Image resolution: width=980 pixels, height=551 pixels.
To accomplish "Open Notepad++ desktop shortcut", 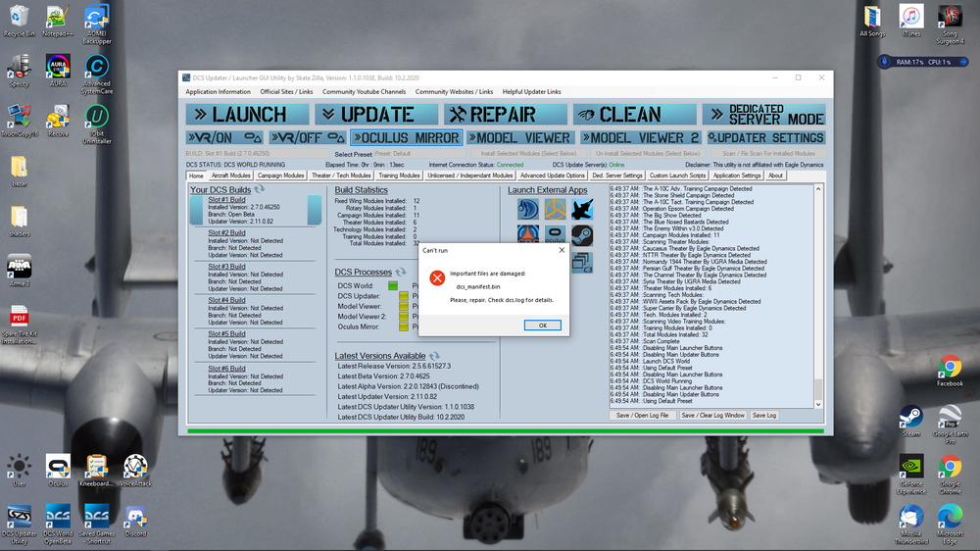I will point(58,21).
